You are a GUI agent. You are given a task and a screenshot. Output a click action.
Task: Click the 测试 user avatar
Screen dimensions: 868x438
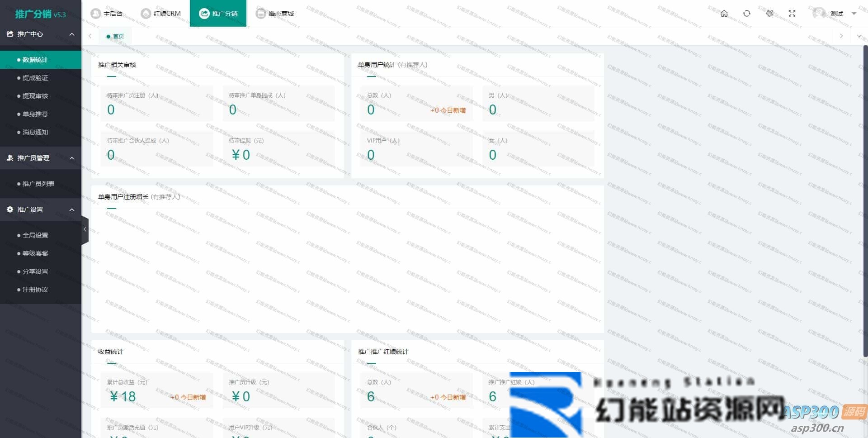point(819,13)
